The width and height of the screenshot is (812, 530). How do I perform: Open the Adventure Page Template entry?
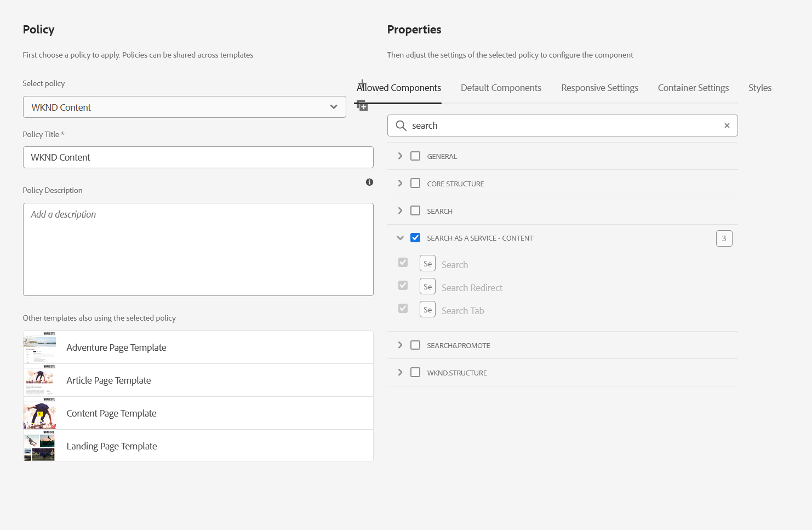point(116,347)
